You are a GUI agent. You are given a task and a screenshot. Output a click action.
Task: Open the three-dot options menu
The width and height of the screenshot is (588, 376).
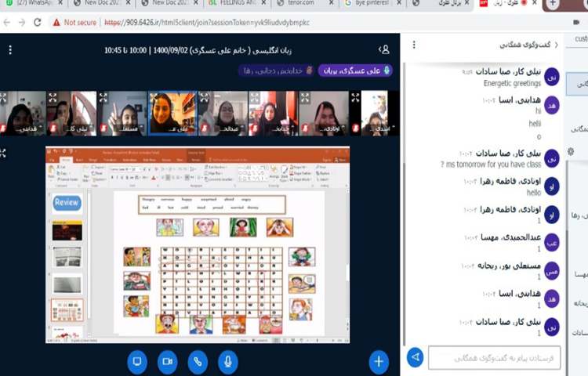[10, 50]
